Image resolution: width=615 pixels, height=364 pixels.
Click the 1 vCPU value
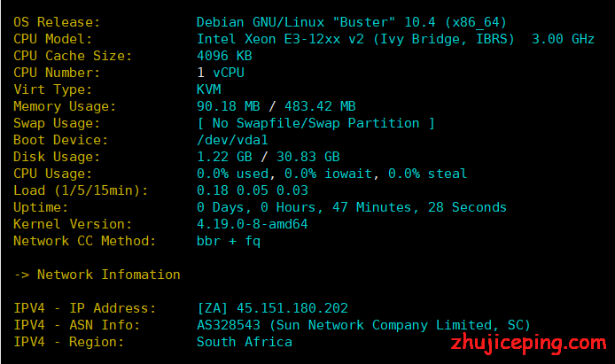pyautogui.click(x=221, y=73)
